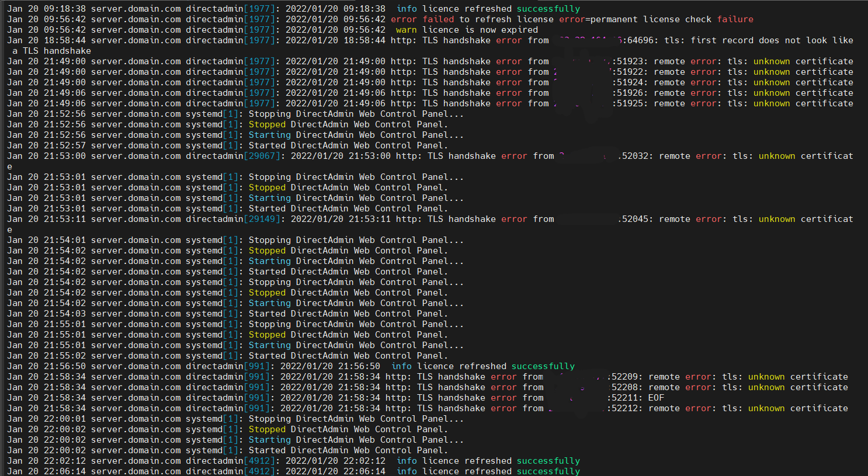Image resolution: width=868 pixels, height=476 pixels.
Task: Click yellow "Stopped" in the 21:53:01 systemd line
Action: [267, 187]
